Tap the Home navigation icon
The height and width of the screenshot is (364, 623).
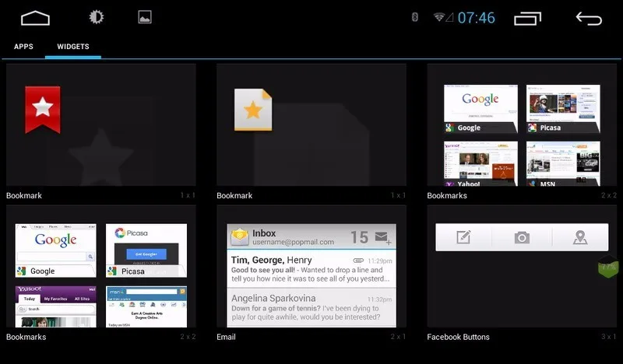tap(35, 18)
